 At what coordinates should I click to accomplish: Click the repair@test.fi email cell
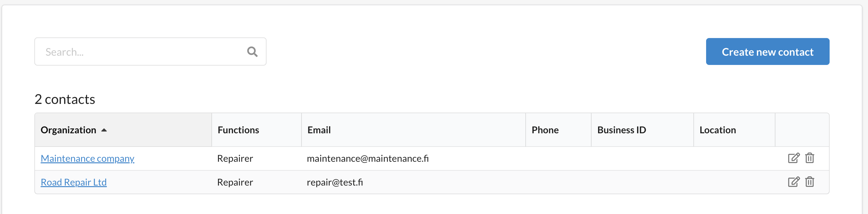click(x=335, y=182)
